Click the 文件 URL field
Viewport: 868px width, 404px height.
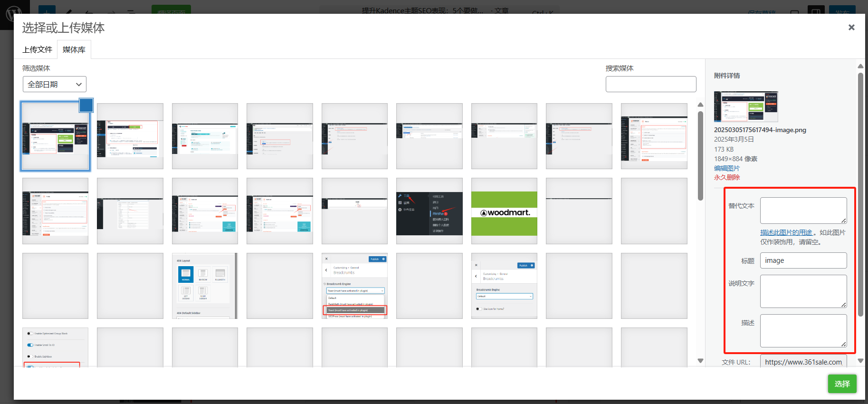[x=803, y=362]
